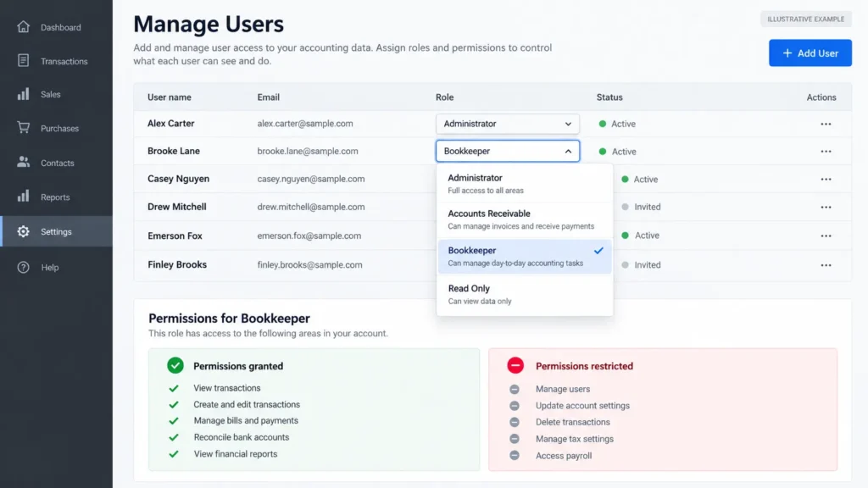This screenshot has height=488, width=868.
Task: Click minus icon next to Delete transactions
Action: tap(515, 422)
